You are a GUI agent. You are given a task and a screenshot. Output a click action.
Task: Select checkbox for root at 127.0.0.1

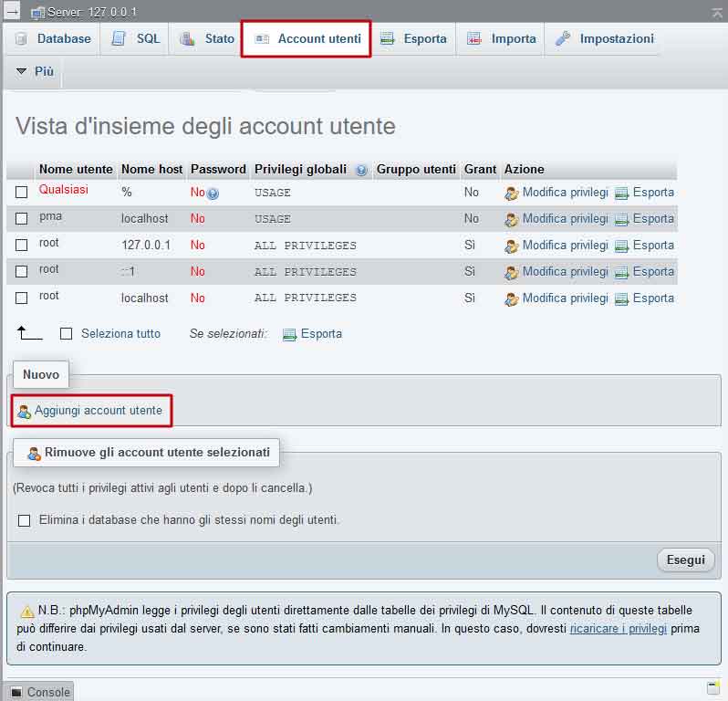click(x=21, y=245)
